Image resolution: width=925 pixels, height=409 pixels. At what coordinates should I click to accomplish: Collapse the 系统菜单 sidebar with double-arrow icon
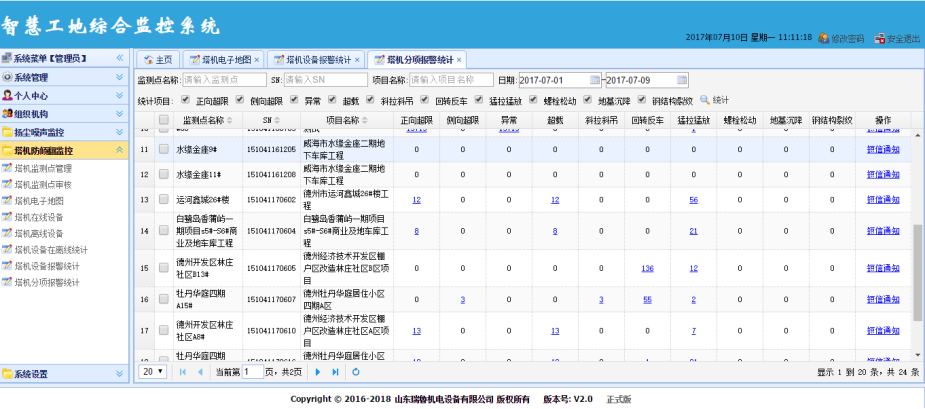tap(120, 58)
